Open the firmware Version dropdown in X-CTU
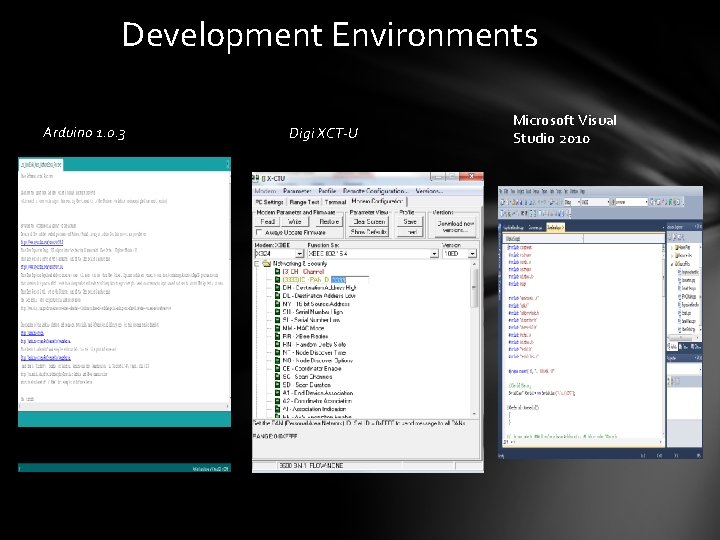The image size is (720, 540). tap(472, 253)
